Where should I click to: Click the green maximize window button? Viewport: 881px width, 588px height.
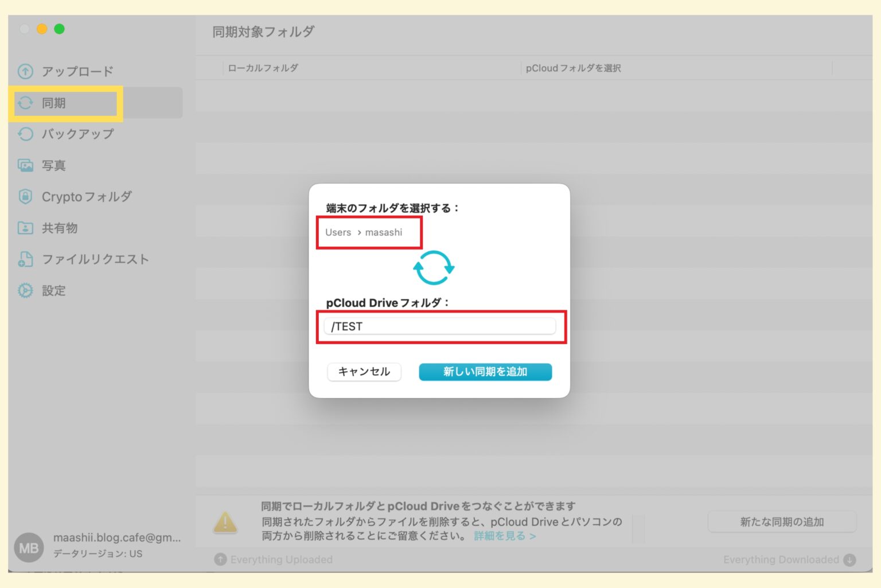coord(59,29)
